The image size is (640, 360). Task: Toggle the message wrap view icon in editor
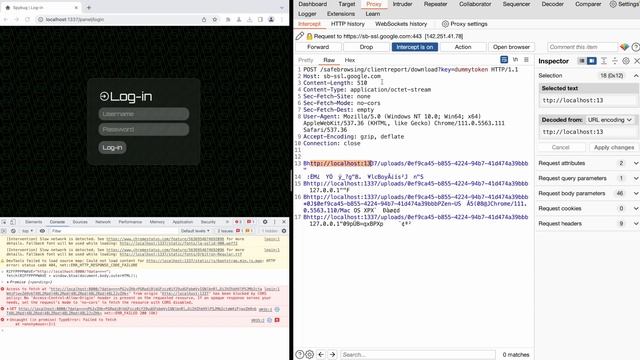504,60
